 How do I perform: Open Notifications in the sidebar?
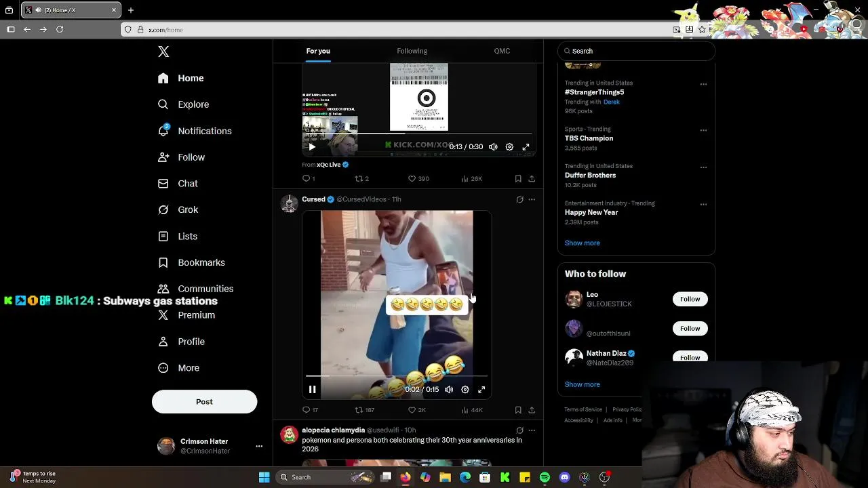(x=195, y=131)
